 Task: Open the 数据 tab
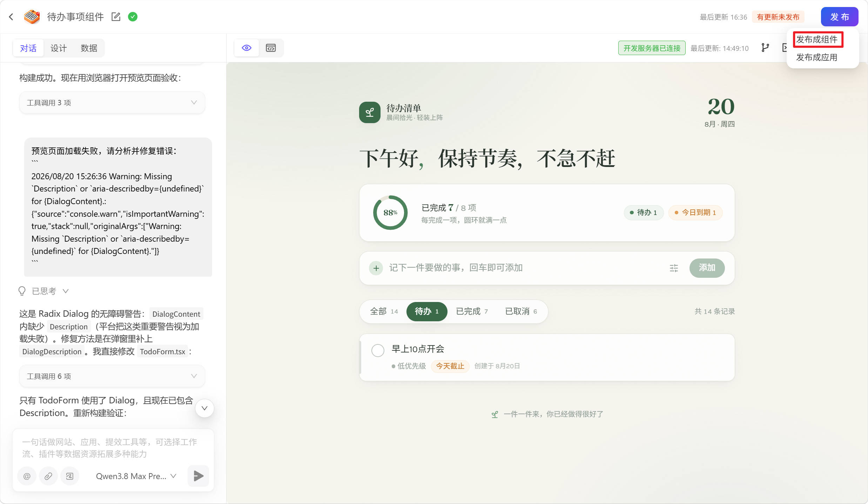coord(89,48)
